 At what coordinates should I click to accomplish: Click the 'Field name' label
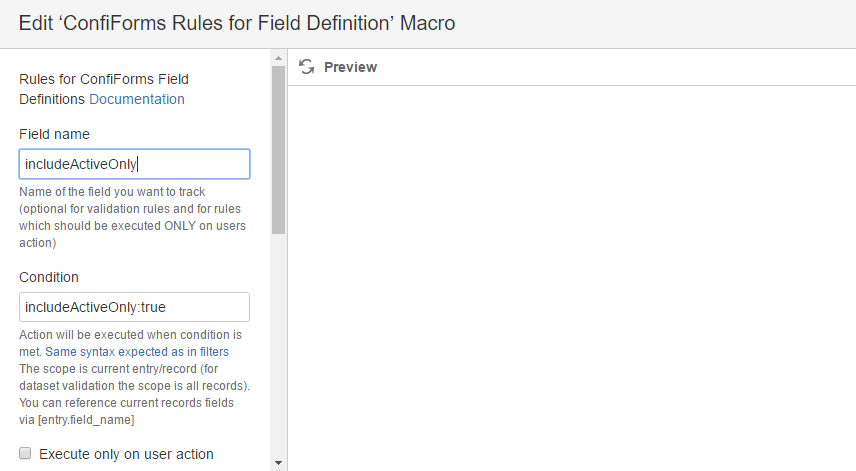coord(54,134)
